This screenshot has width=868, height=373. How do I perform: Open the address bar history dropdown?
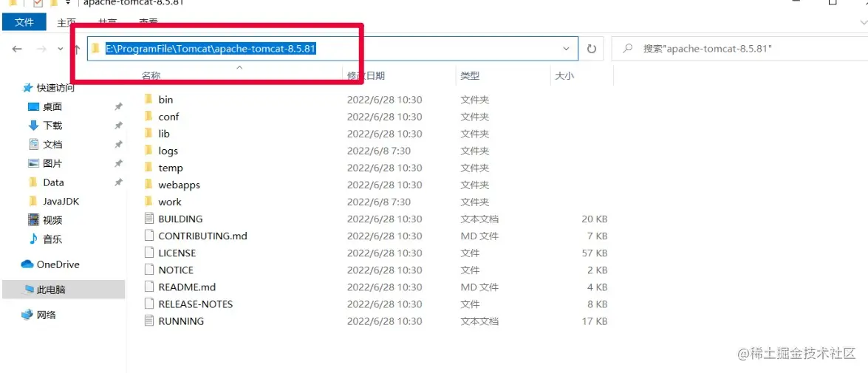click(567, 49)
